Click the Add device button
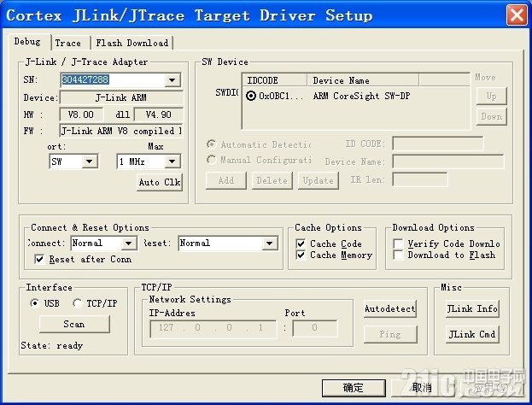 226,180
